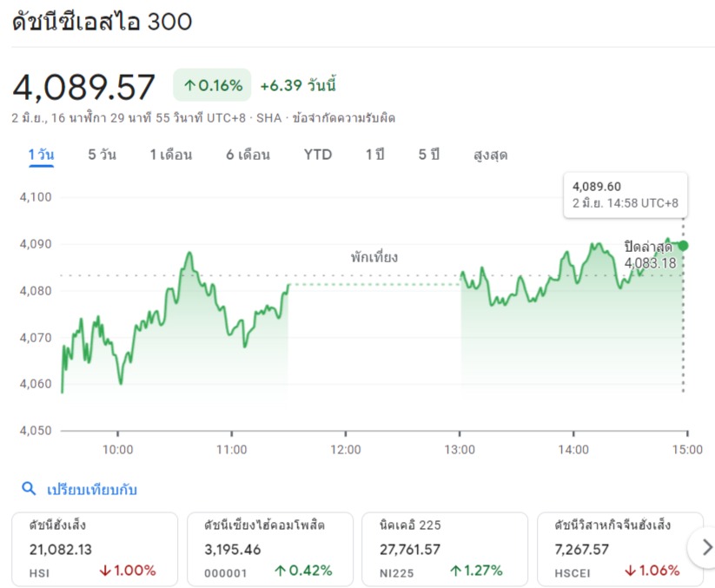Viewport: 715px width, 588px height.
Task: Click the green up arrow on 000001 card
Action: click(281, 571)
